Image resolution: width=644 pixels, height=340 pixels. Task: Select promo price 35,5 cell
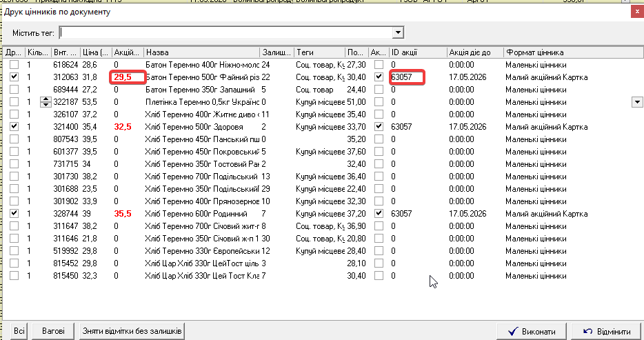[123, 214]
